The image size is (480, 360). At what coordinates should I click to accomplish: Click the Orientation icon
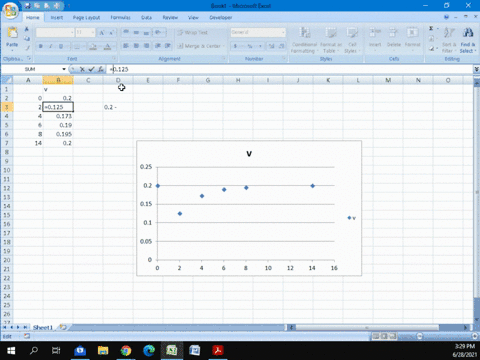pyautogui.click(x=159, y=32)
